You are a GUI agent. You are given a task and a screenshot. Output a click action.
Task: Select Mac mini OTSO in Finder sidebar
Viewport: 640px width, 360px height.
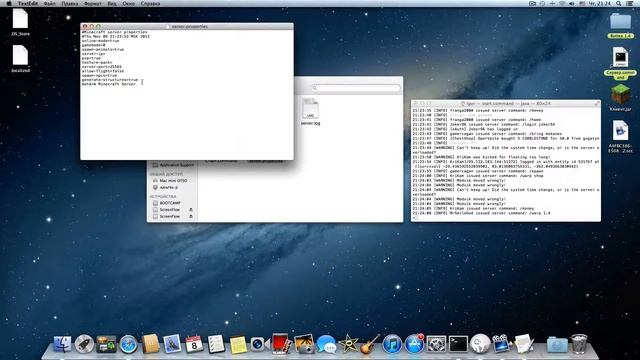coord(173,180)
